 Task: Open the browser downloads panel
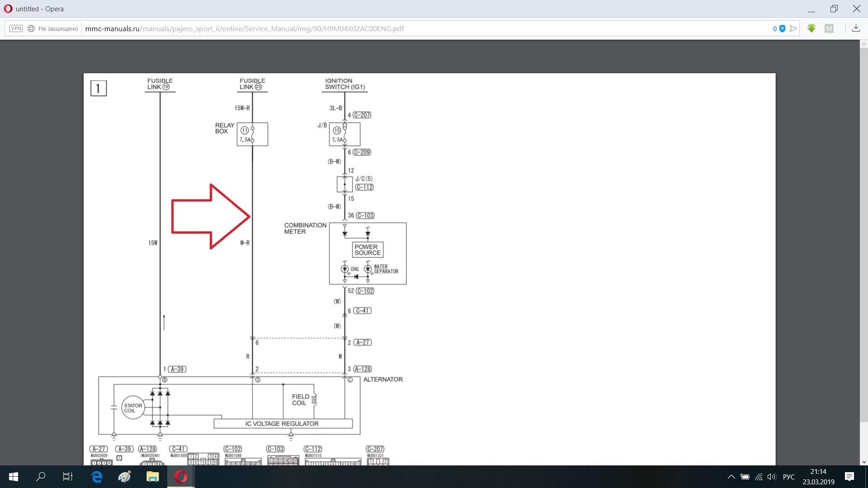(x=856, y=28)
